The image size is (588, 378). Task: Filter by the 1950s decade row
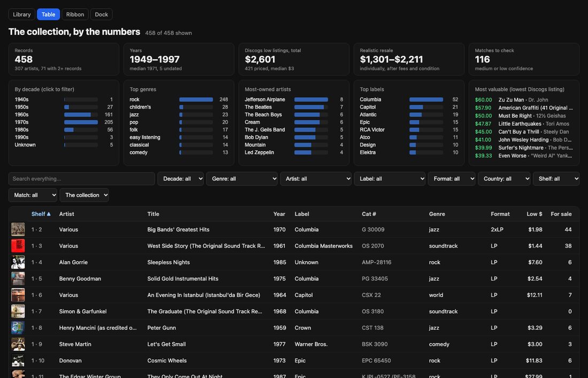[x=64, y=107]
